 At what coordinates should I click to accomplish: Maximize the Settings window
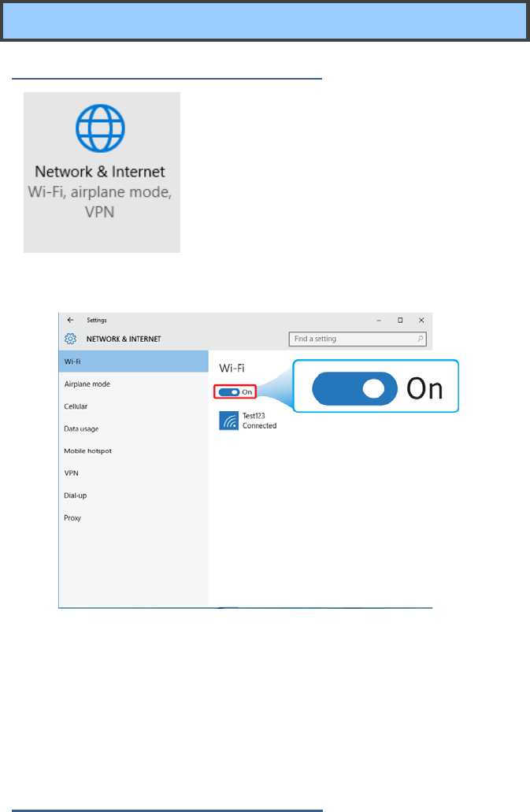[400, 320]
